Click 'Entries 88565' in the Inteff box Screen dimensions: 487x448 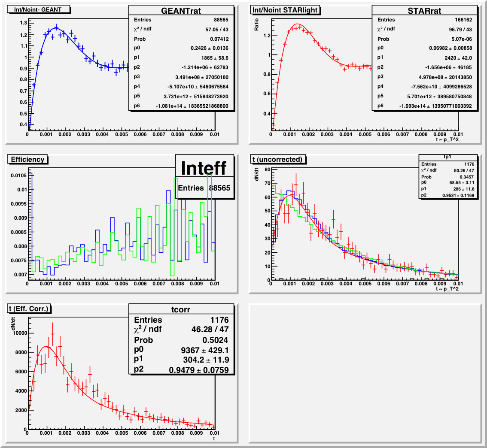205,188
